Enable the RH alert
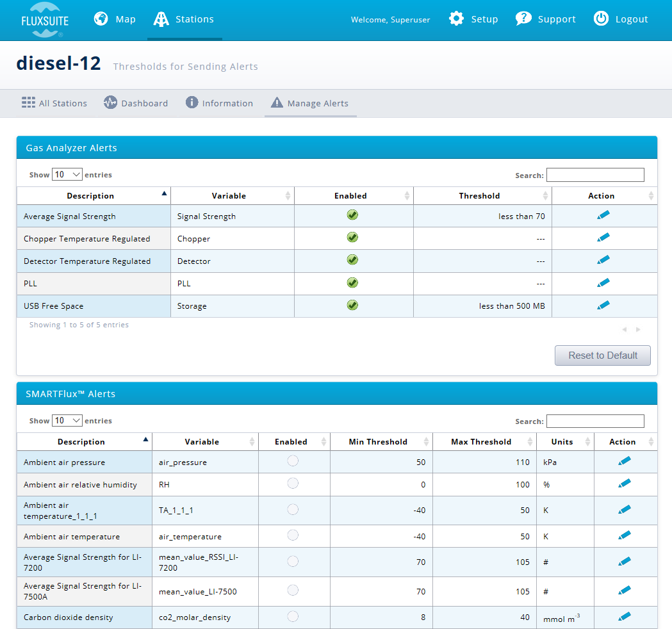 [x=293, y=483]
